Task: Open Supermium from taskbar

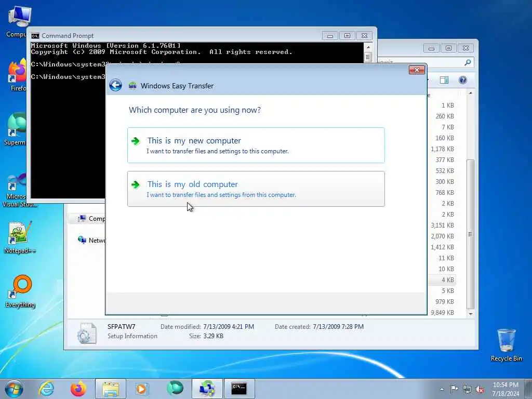Action: (175, 389)
